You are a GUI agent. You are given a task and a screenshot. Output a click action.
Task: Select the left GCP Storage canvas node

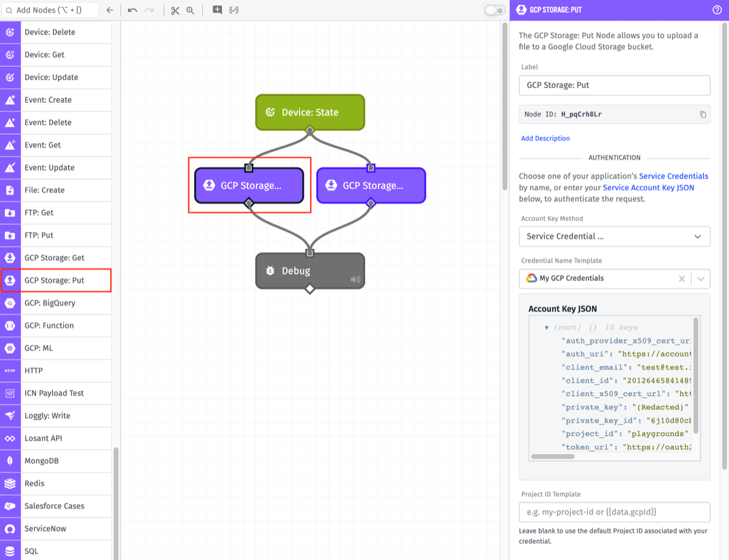(x=248, y=185)
